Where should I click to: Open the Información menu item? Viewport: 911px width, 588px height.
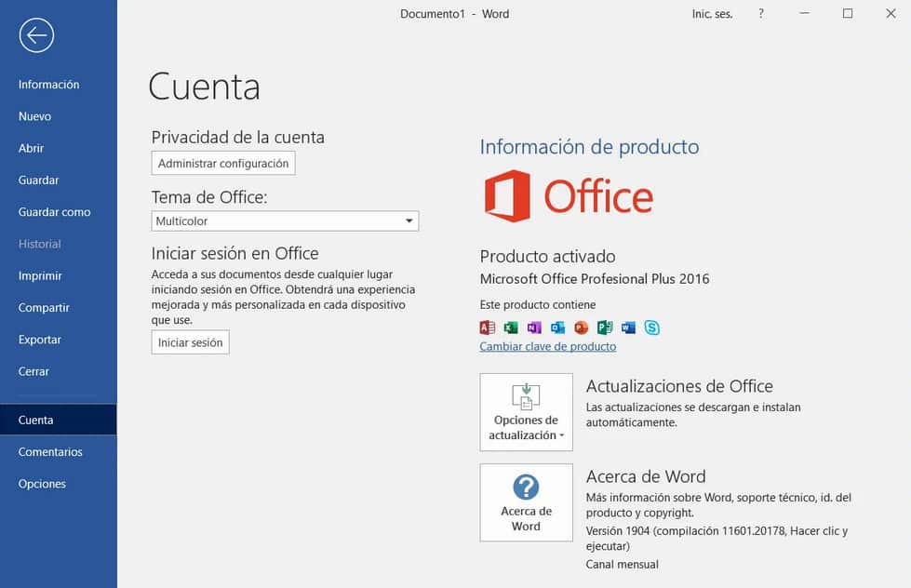coord(49,85)
